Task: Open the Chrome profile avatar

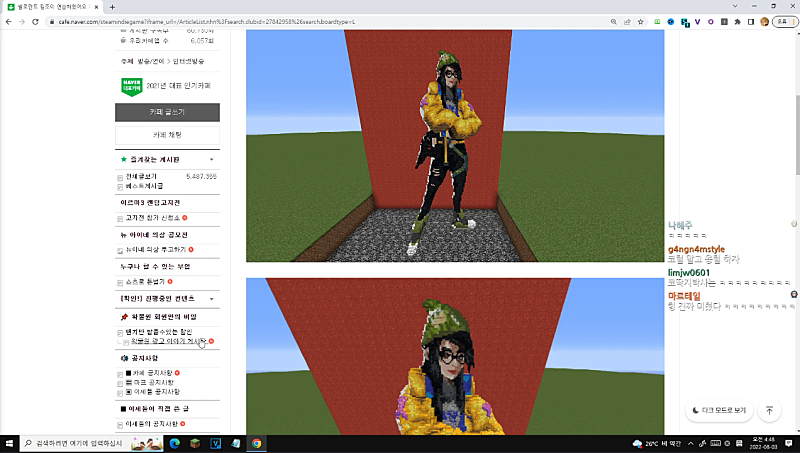Action: [x=764, y=22]
